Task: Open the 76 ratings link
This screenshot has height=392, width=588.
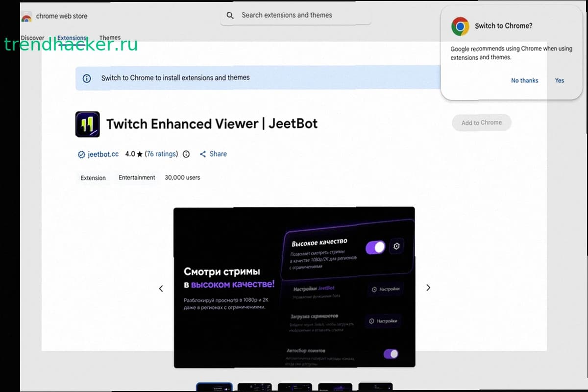Action: coord(162,154)
